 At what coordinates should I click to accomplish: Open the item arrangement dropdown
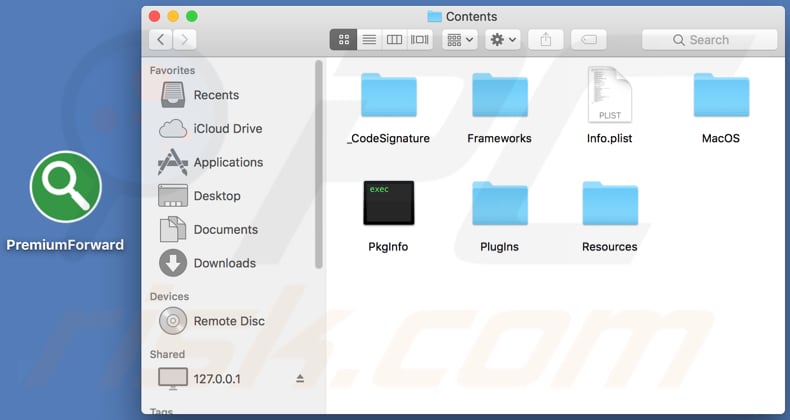(x=460, y=39)
